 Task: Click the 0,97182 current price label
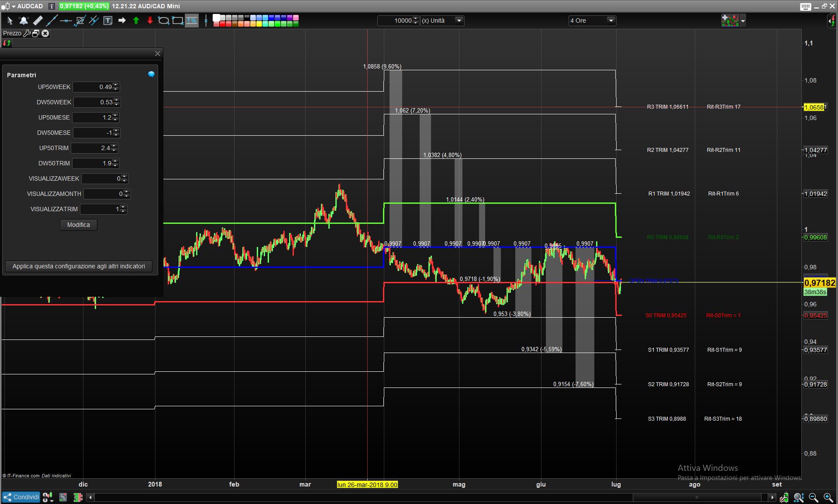(820, 283)
